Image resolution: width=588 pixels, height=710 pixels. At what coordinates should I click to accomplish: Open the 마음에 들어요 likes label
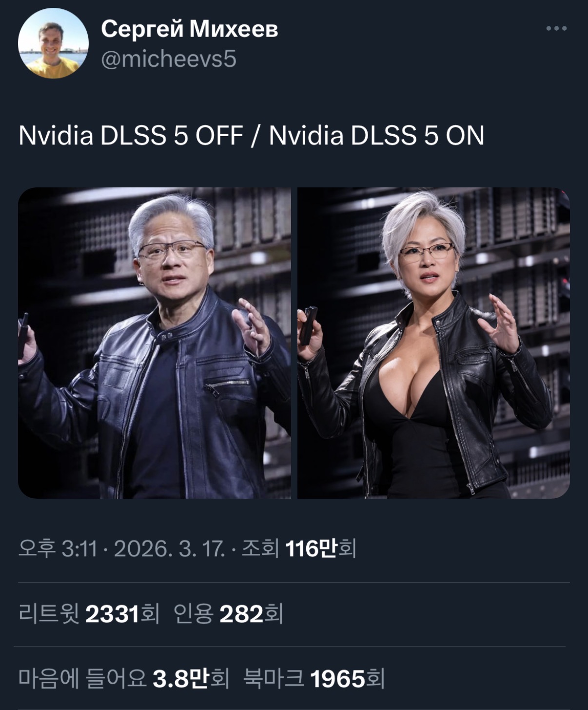[x=82, y=679]
